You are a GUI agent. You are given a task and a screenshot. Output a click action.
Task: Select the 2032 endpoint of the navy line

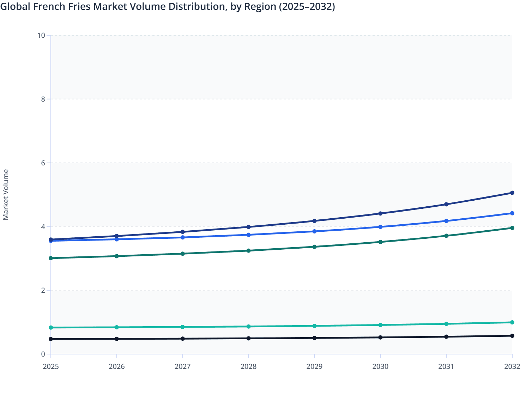[512, 193]
